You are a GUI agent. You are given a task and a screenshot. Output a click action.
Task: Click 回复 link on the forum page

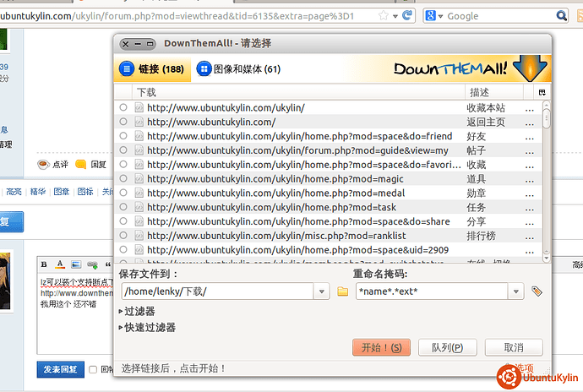pos(91,165)
